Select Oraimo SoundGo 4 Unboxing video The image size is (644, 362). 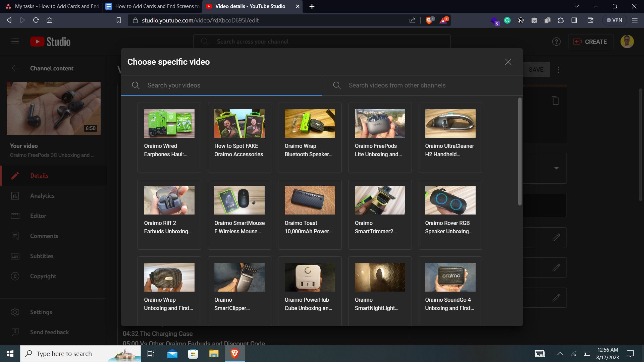click(450, 291)
